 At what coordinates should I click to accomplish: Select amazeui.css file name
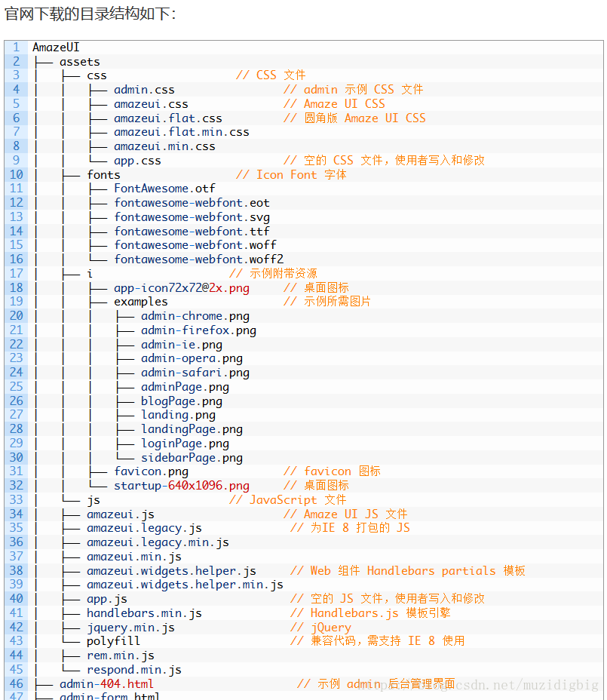pyautogui.click(x=151, y=104)
